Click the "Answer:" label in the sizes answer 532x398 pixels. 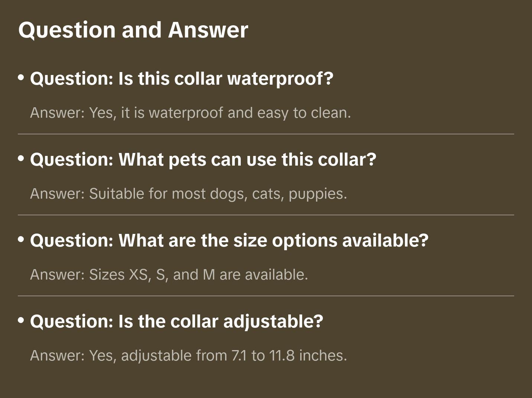pos(58,275)
